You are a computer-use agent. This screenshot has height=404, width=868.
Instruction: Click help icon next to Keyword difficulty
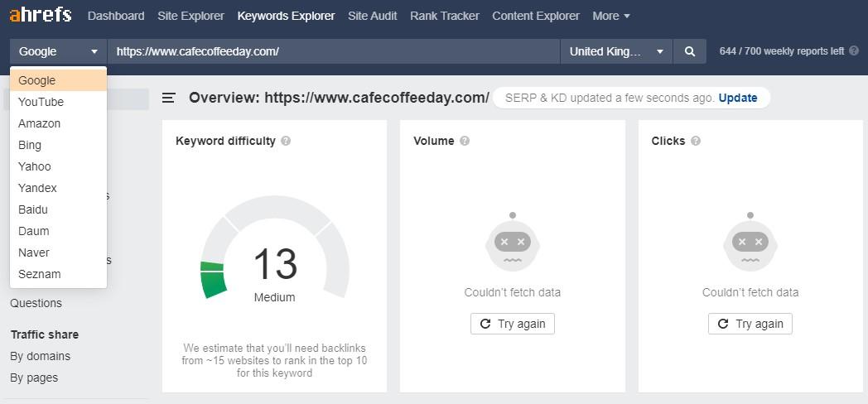286,141
